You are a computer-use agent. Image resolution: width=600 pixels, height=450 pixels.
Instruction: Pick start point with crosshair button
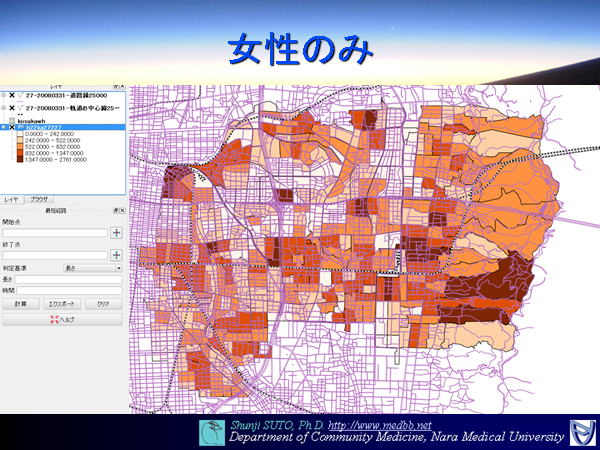[x=116, y=232]
